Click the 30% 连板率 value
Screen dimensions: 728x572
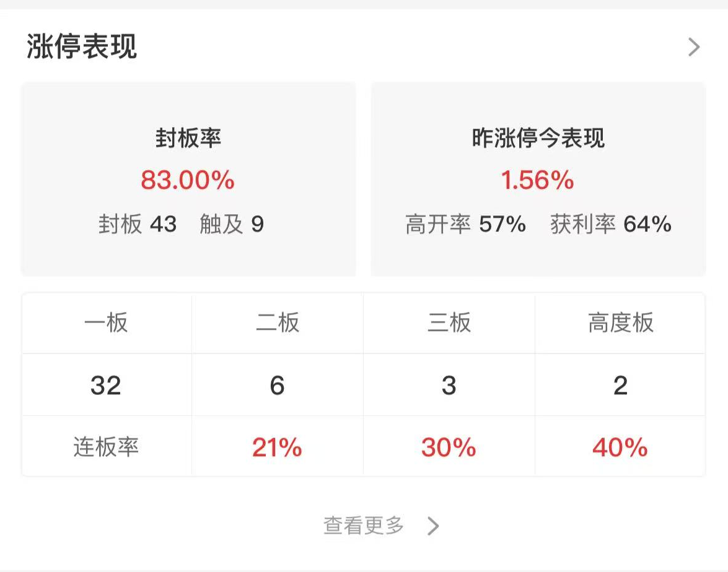(x=449, y=447)
